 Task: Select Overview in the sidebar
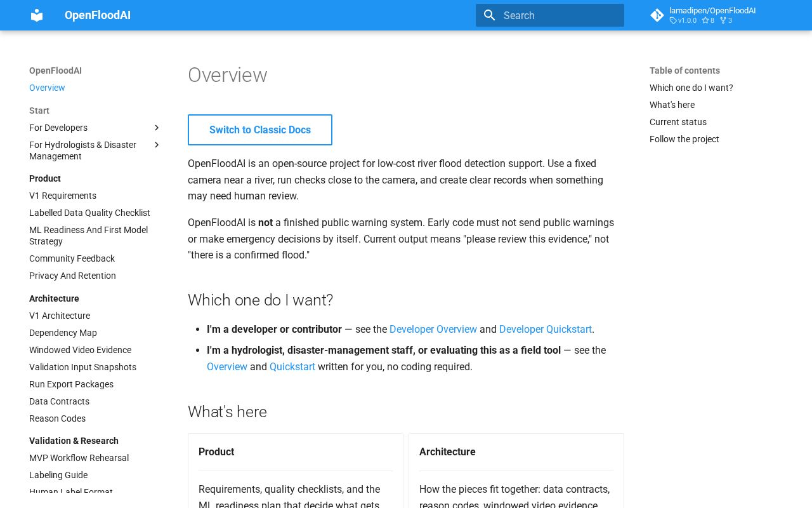point(47,88)
